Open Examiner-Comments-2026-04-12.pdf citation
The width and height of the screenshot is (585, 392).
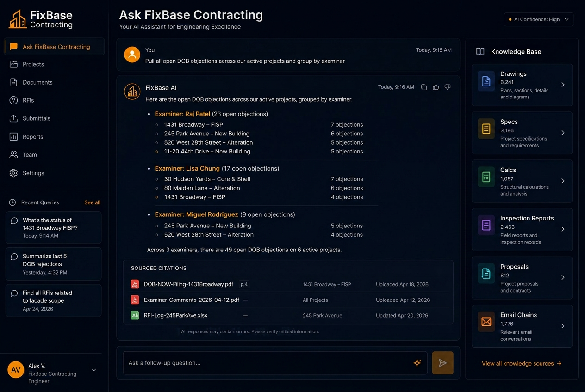(192, 300)
